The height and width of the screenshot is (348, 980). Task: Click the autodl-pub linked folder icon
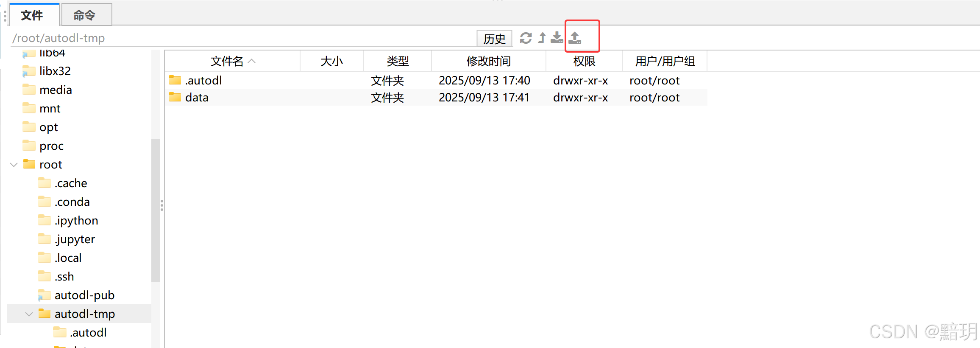pyautogui.click(x=44, y=295)
